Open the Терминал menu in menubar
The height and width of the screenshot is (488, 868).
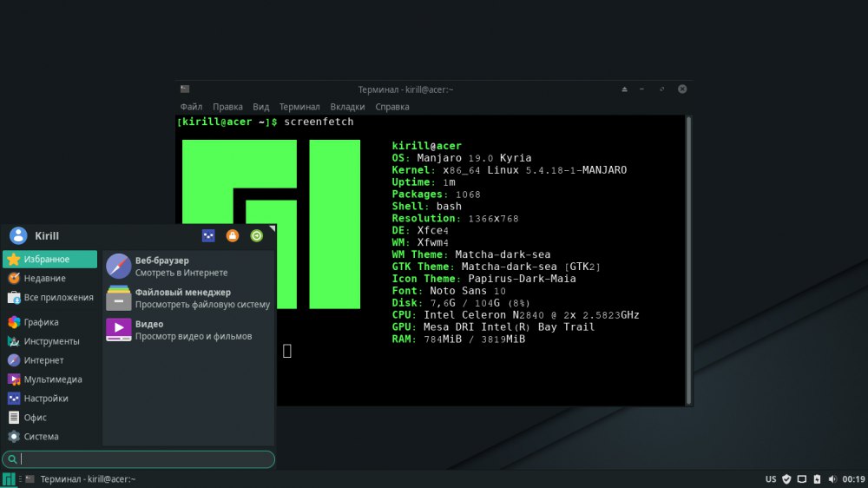(x=299, y=107)
